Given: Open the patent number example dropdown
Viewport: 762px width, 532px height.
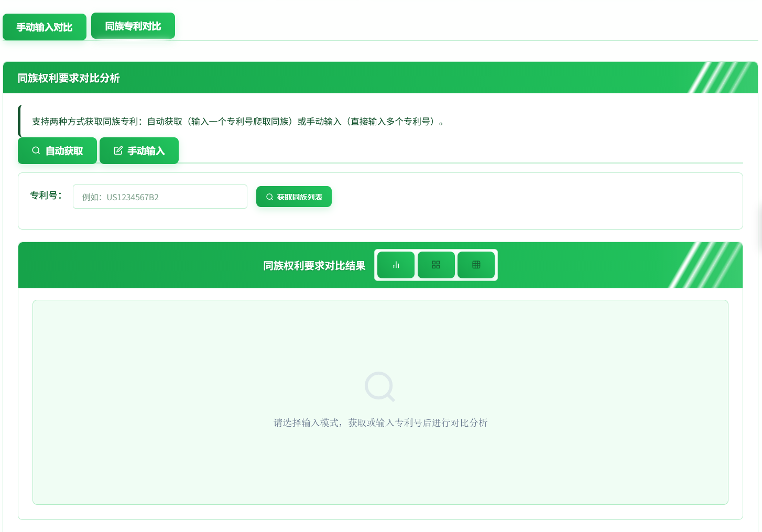Looking at the screenshot, I should [x=160, y=197].
